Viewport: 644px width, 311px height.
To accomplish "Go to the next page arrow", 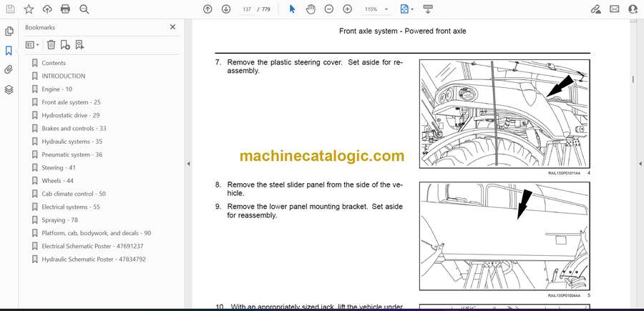I will (x=226, y=9).
